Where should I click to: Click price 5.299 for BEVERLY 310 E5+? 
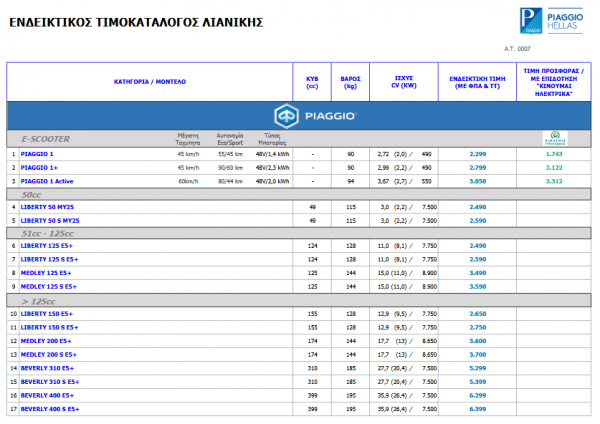point(478,368)
